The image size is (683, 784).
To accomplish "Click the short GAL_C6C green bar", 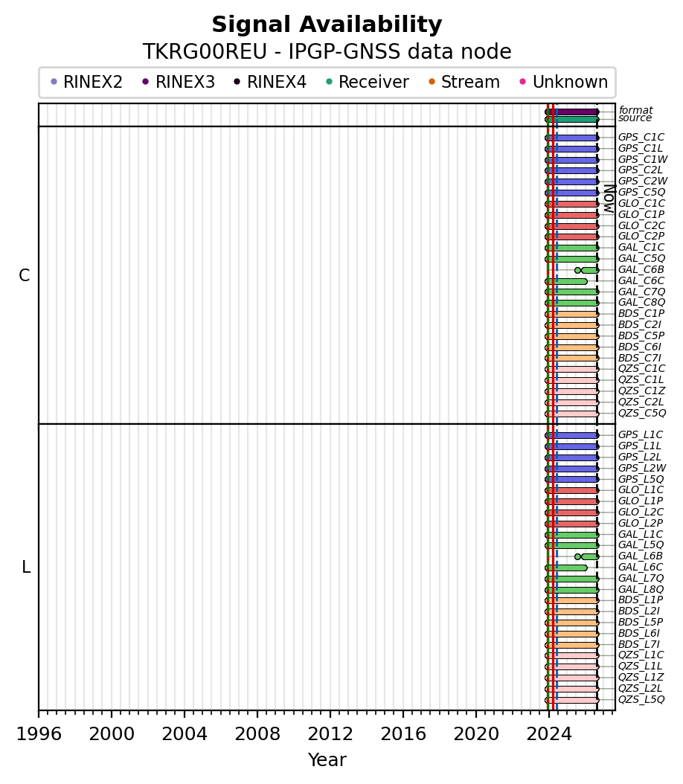I will pos(566,281).
